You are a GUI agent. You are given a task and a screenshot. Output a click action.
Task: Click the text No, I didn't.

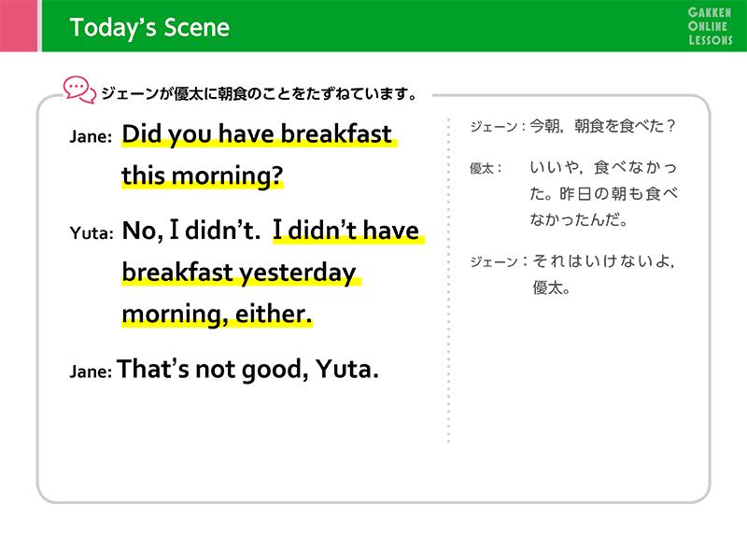[x=191, y=231]
